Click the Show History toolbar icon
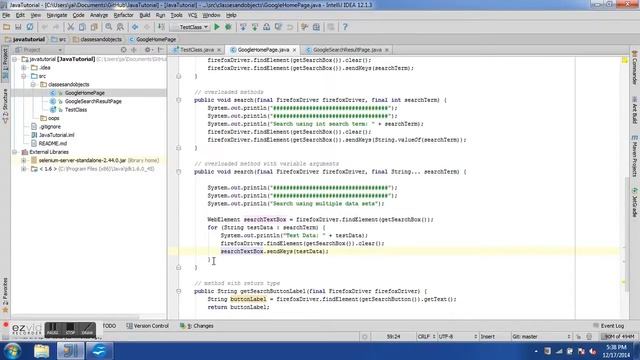The height and width of the screenshot is (360, 640). tap(278, 27)
